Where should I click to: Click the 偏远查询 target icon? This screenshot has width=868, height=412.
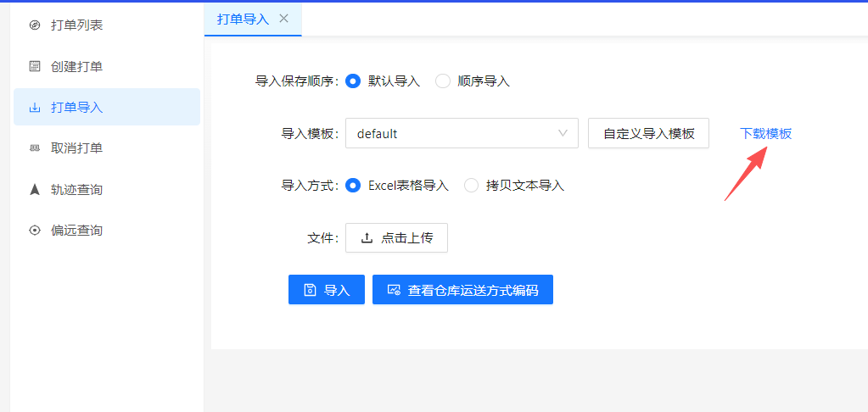click(x=35, y=230)
